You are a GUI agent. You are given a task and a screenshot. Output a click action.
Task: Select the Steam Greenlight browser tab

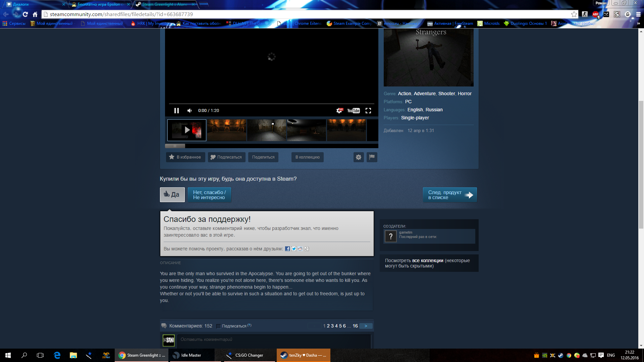click(x=165, y=4)
